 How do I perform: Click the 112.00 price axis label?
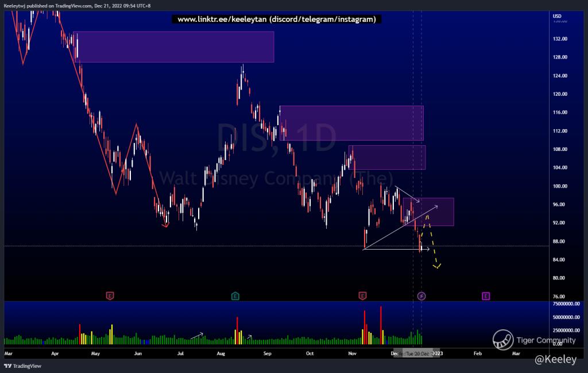[x=560, y=131]
